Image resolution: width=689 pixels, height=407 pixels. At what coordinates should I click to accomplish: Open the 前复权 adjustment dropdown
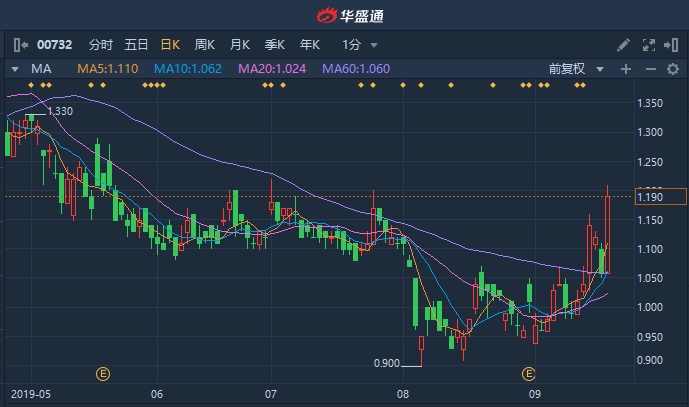[577, 69]
